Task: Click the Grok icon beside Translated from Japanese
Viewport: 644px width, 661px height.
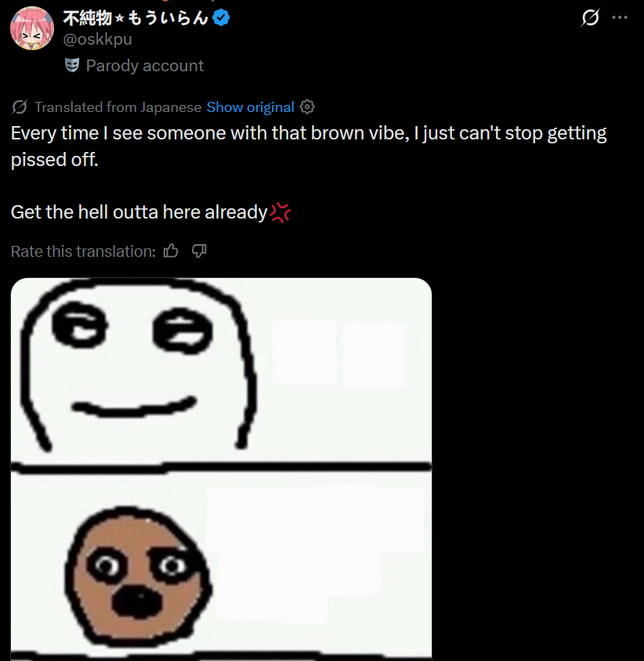Action: [x=20, y=107]
